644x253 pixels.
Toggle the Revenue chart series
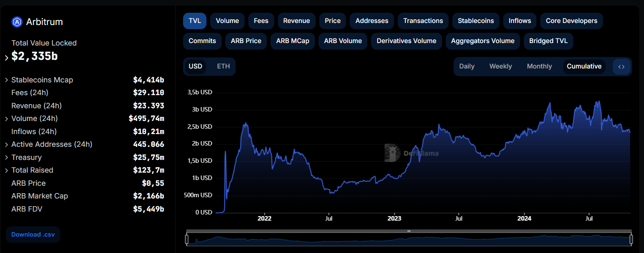(296, 21)
